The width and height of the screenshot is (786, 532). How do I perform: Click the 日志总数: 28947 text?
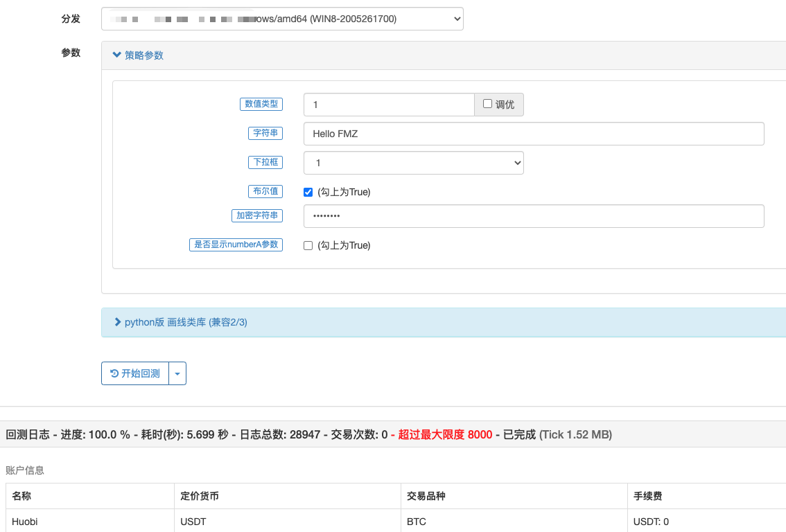pyautogui.click(x=280, y=434)
